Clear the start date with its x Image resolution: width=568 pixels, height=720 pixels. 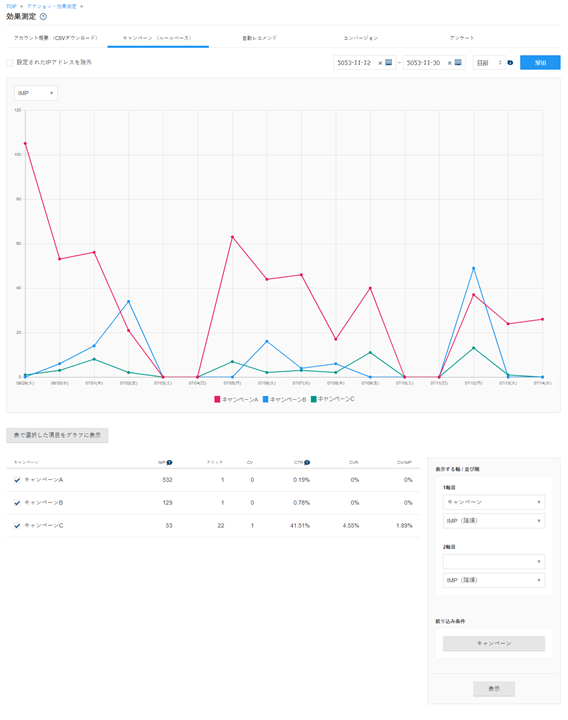tap(380, 63)
